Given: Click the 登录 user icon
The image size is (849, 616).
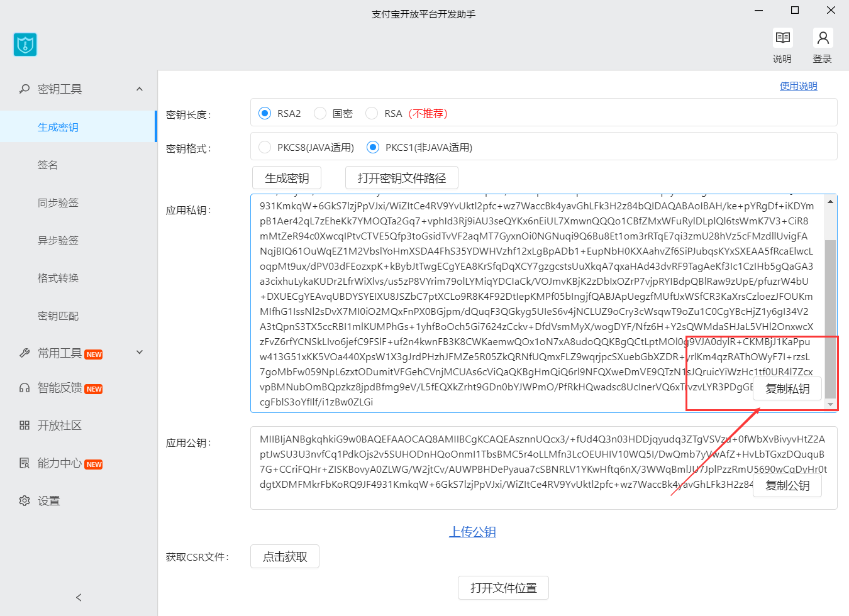Looking at the screenshot, I should click(823, 38).
